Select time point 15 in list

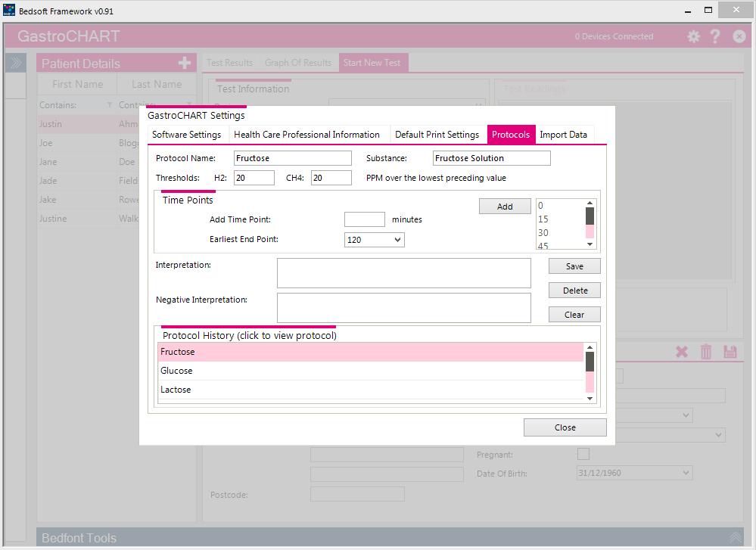click(560, 219)
